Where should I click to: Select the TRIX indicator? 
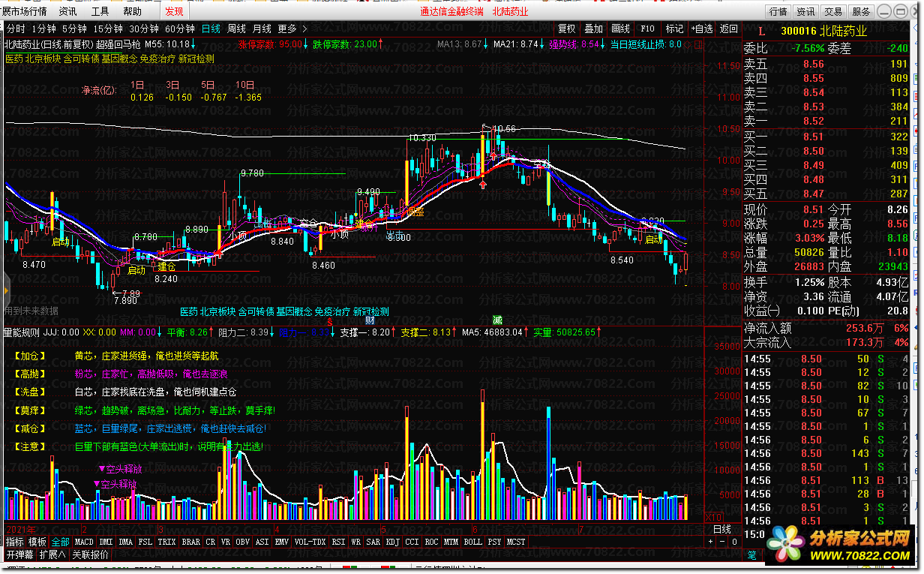click(x=167, y=542)
